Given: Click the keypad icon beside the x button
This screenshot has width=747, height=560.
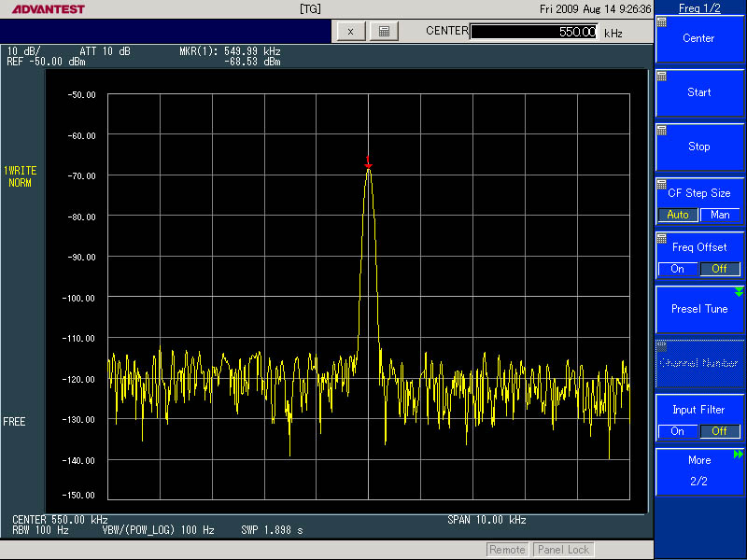Looking at the screenshot, I should tap(384, 31).
